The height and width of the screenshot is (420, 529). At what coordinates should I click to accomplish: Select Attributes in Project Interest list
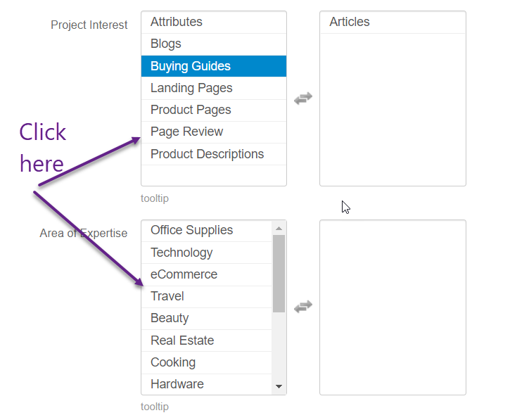[214, 23]
